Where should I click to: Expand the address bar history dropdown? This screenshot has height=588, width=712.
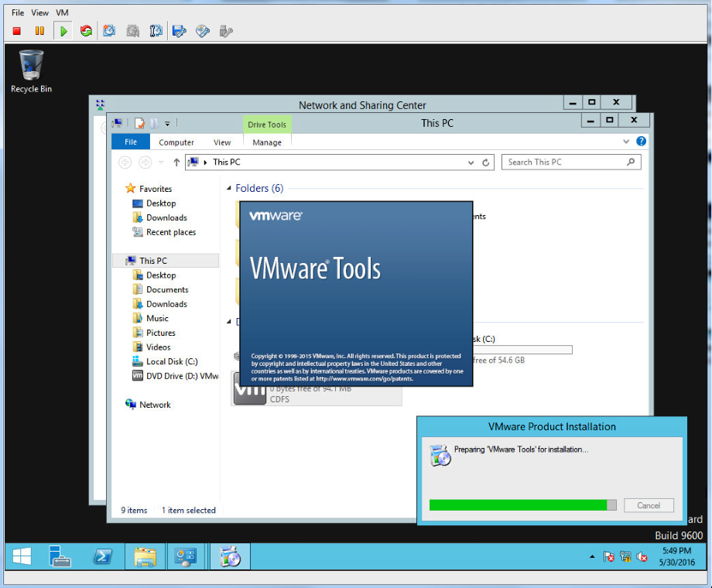[x=471, y=162]
